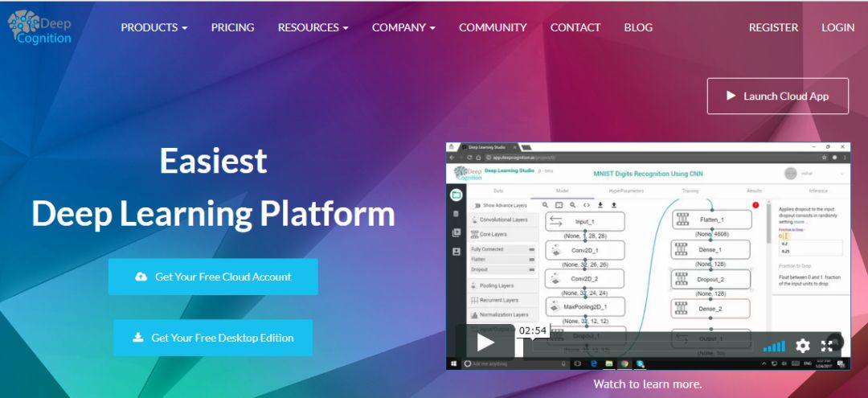Click the fit-to-screen canvas icon in video
Viewport: 868px width, 398px height.
559,205
